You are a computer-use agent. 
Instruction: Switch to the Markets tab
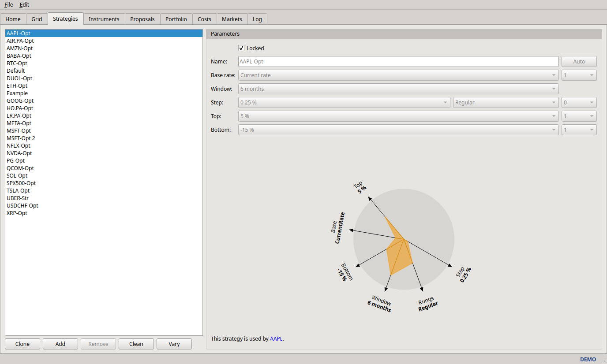(232, 19)
